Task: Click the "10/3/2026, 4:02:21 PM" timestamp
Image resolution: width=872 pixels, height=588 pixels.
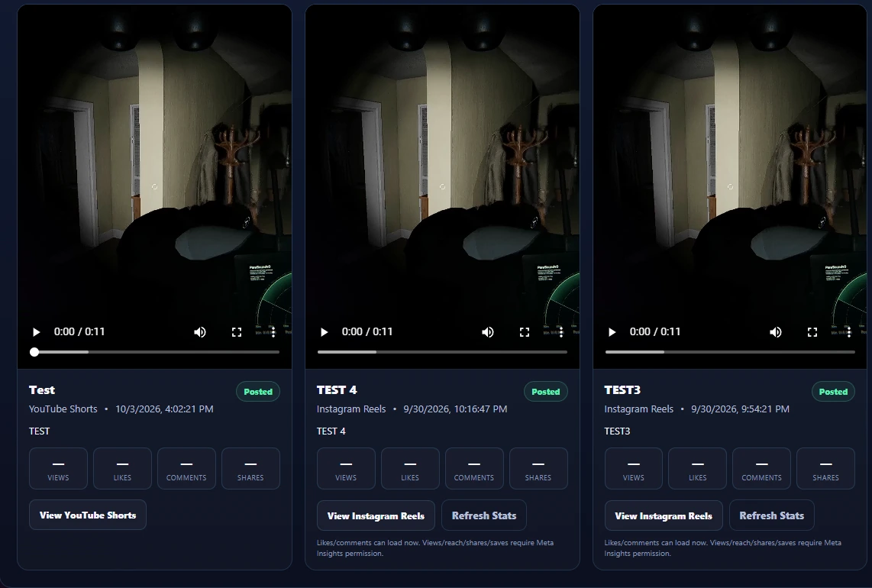Action: click(x=164, y=409)
